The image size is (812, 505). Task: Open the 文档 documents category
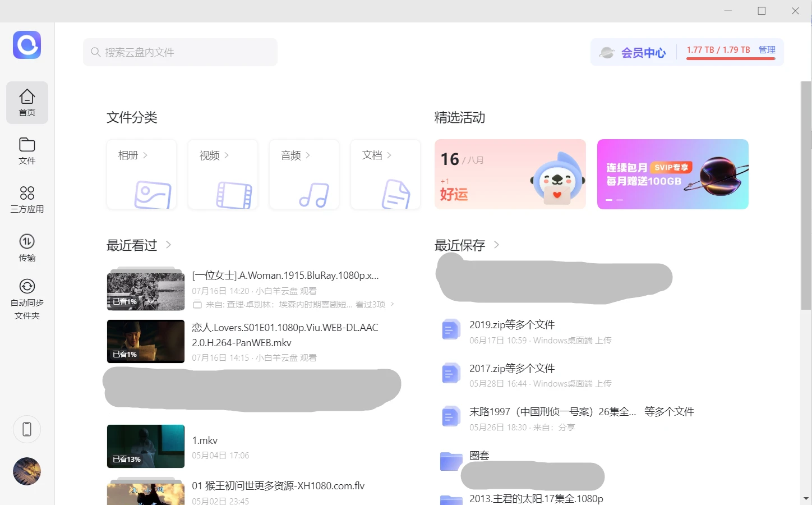pos(385,175)
